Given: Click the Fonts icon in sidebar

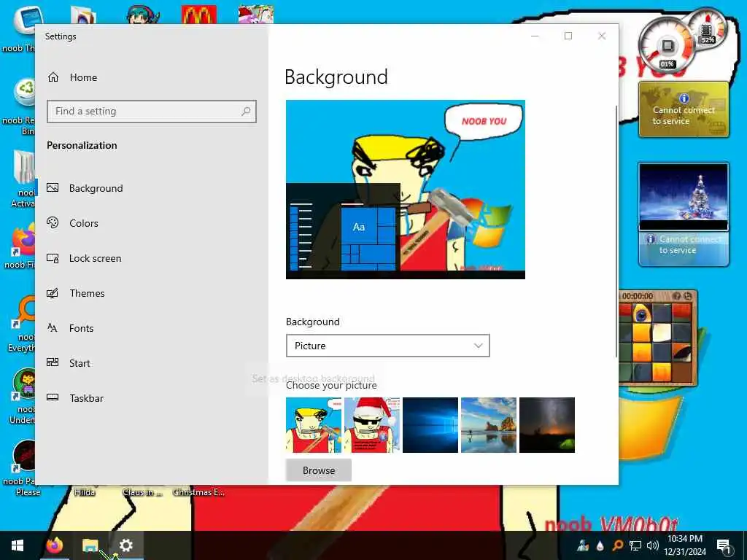Looking at the screenshot, I should click(x=53, y=327).
